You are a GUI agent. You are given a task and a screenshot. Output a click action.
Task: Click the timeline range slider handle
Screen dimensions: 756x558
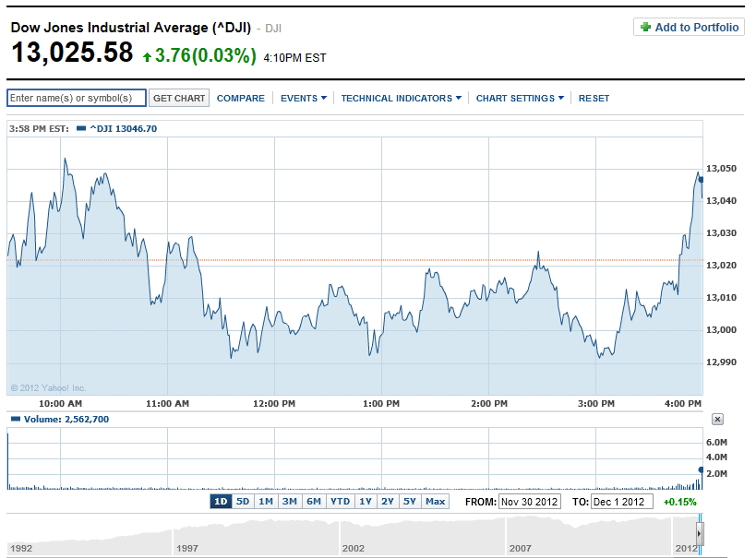click(x=700, y=534)
